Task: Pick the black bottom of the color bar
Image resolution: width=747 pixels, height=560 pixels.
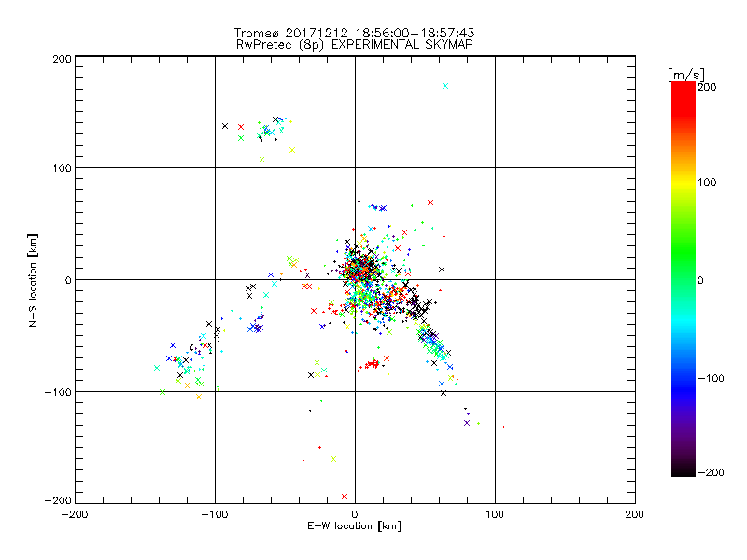Action: tap(684, 469)
